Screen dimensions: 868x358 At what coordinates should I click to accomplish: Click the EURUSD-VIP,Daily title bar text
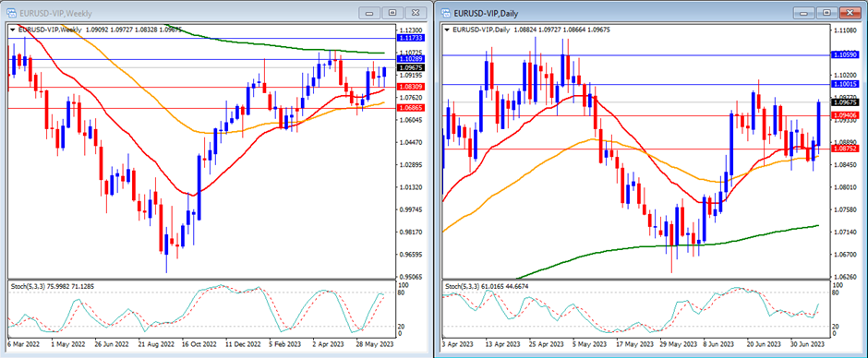(486, 13)
